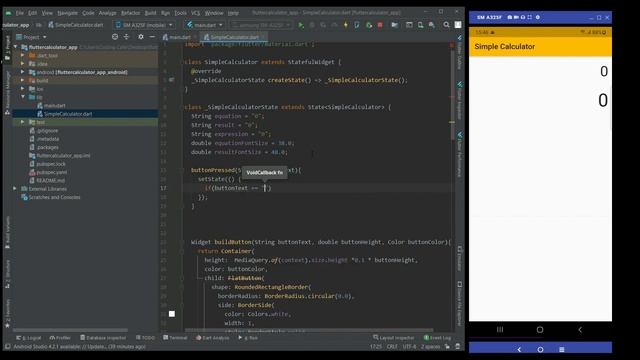The image size is (640, 360).
Task: Open Search Everywhere magnifier icon
Action: tap(446, 25)
